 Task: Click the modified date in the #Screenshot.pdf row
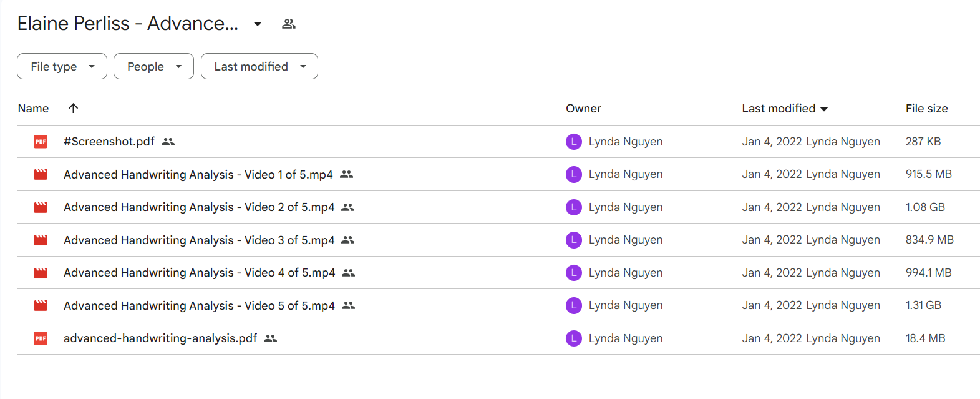coord(772,142)
